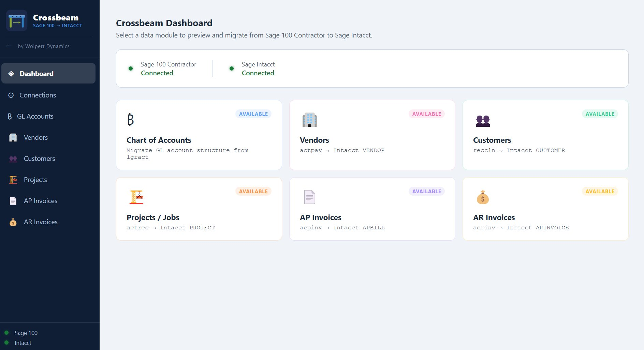This screenshot has width=644, height=350.
Task: Click 'reccln → Intacct CUSTOMER' text
Action: (519, 150)
